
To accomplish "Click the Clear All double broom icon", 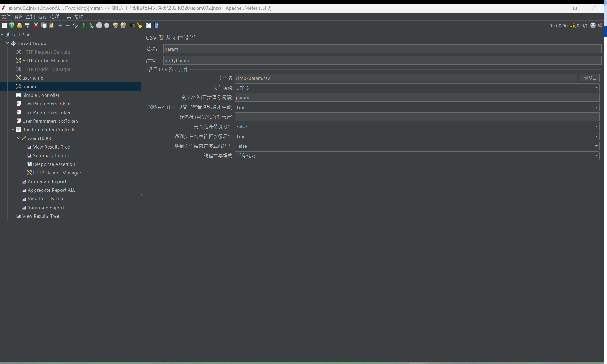I will coord(123,26).
